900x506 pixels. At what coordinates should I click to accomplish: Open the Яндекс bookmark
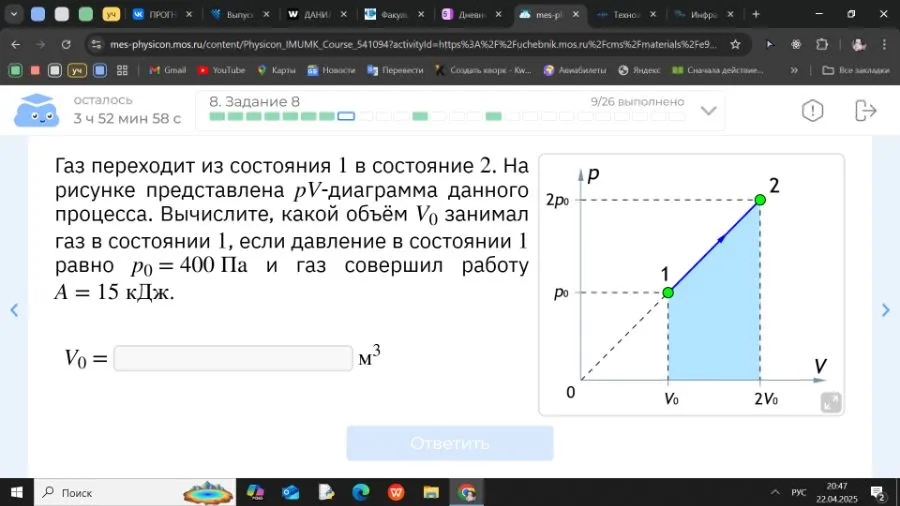click(639, 70)
